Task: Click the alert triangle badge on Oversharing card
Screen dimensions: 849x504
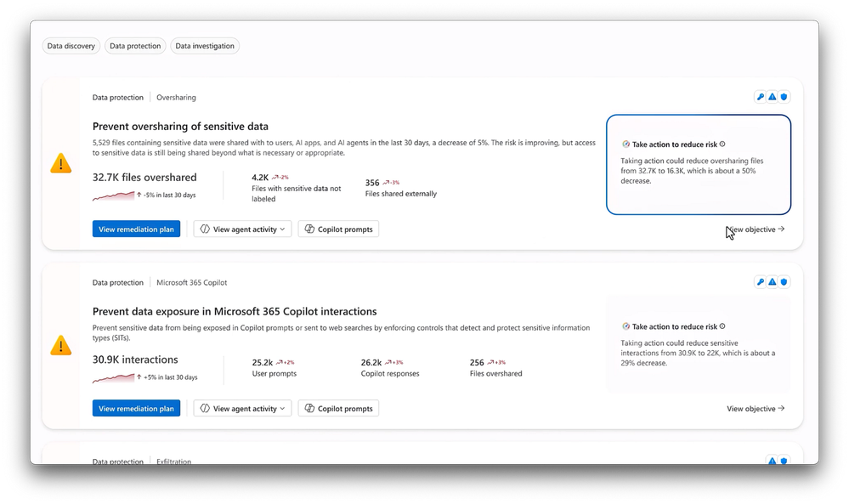Action: click(773, 97)
